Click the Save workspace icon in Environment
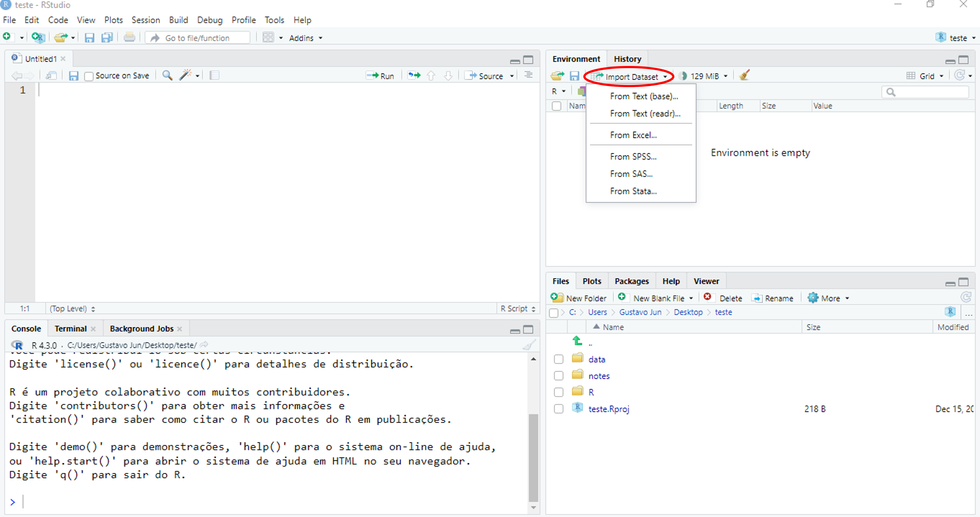Screen dimensions: 980x517 574,76
